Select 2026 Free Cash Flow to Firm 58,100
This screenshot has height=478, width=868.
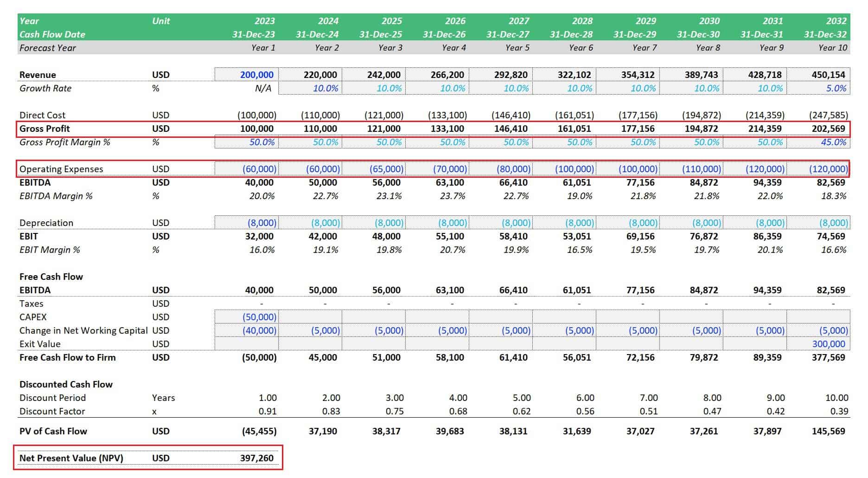coord(450,357)
